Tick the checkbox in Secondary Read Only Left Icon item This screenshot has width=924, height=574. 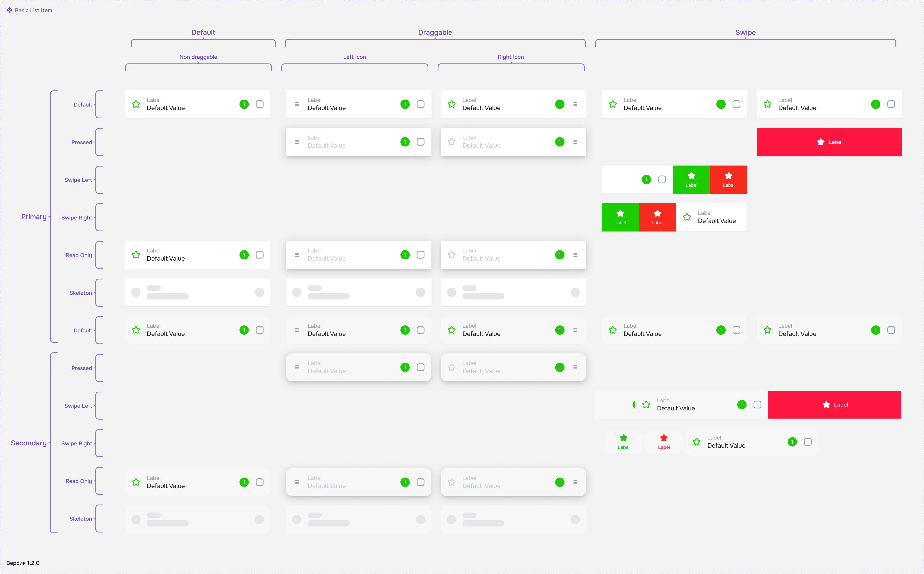(420, 482)
